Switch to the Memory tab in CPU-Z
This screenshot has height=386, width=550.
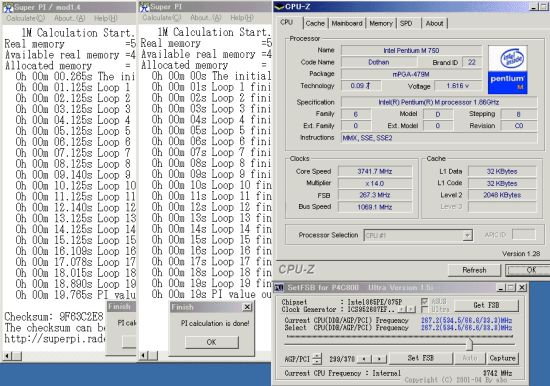(381, 23)
